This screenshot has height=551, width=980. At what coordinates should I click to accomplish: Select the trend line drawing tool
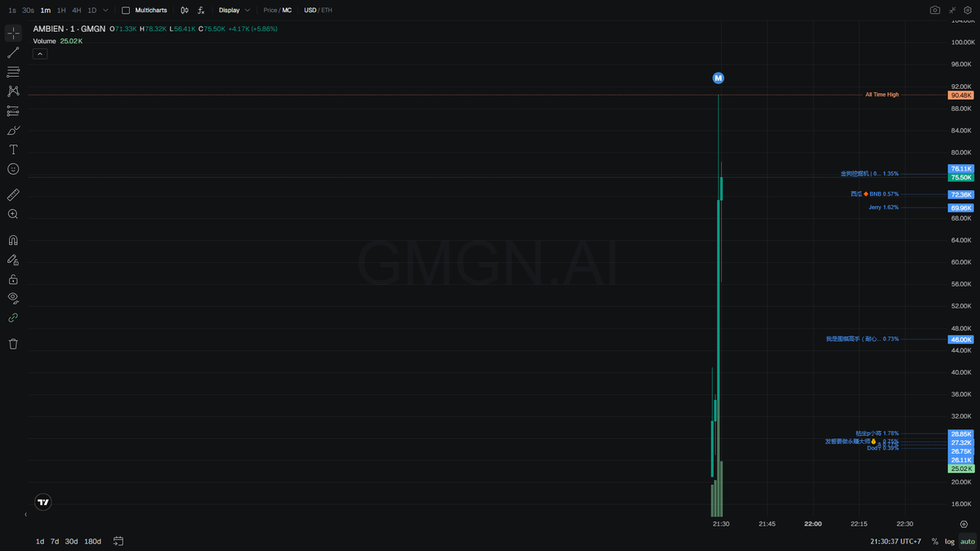[13, 52]
